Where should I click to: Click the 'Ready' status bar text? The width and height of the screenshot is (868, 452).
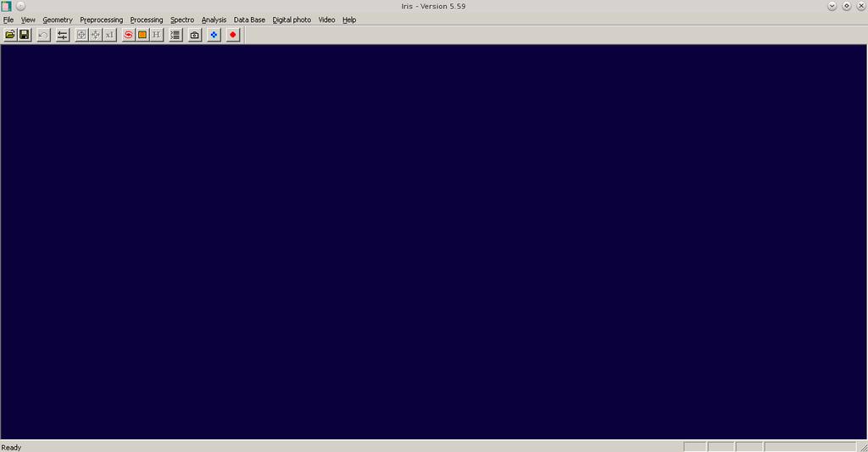click(x=11, y=448)
